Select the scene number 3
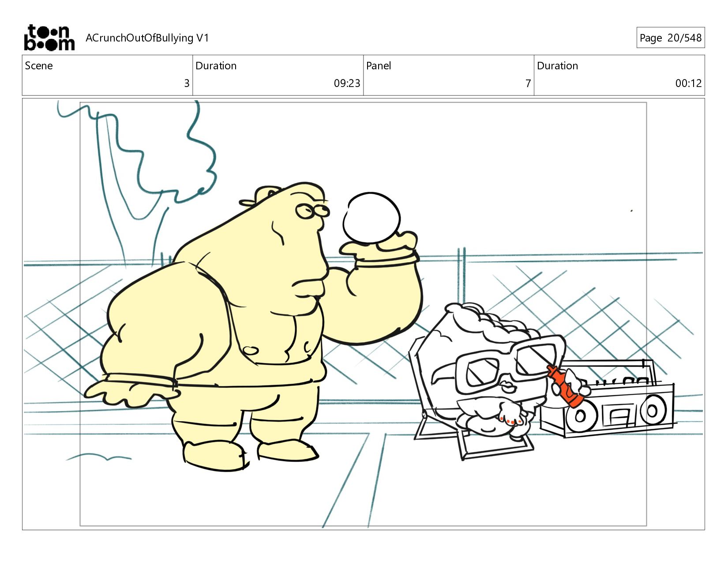Screen dimensions: 728x563 click(187, 83)
